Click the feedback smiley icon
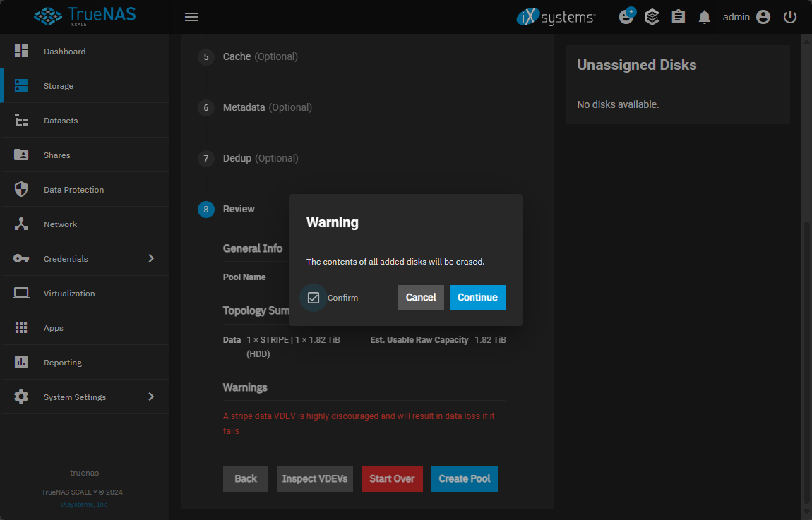 626,17
